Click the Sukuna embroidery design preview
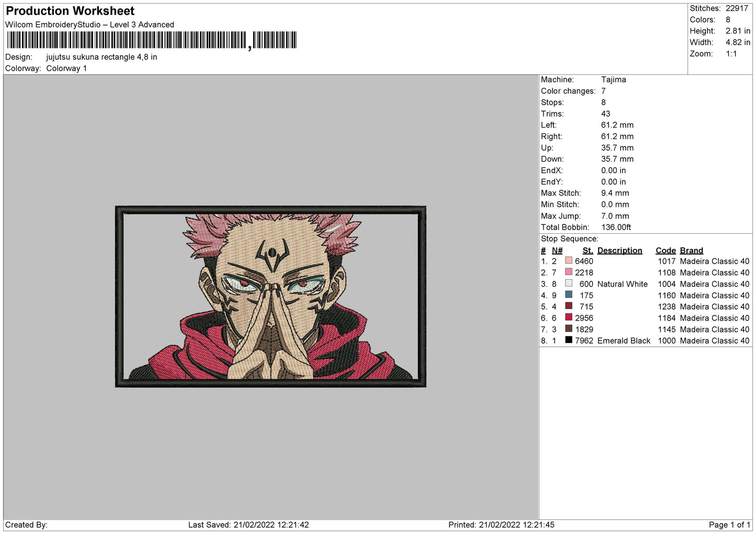Screen dimensions: 756x534 (270, 297)
